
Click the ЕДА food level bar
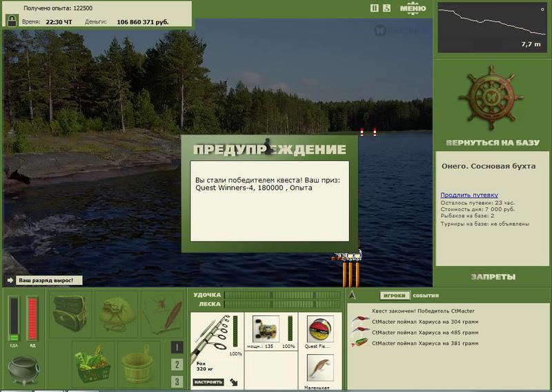[14, 319]
